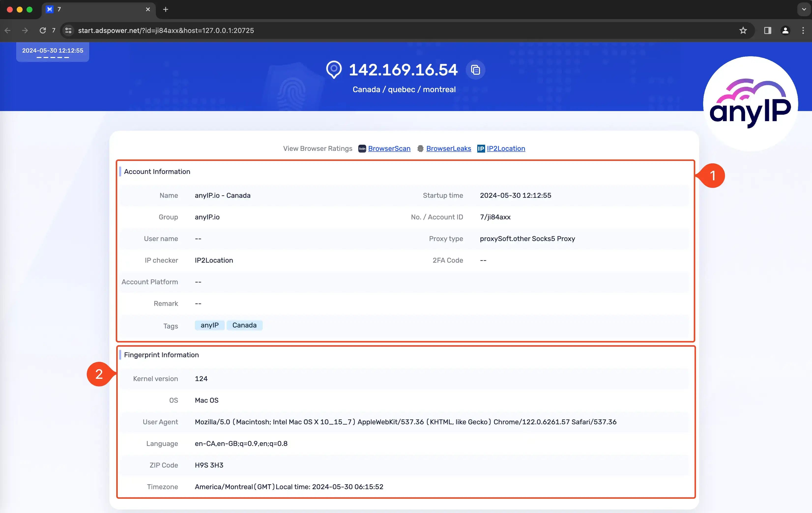
Task: Open the side panel icon
Action: [767, 30]
